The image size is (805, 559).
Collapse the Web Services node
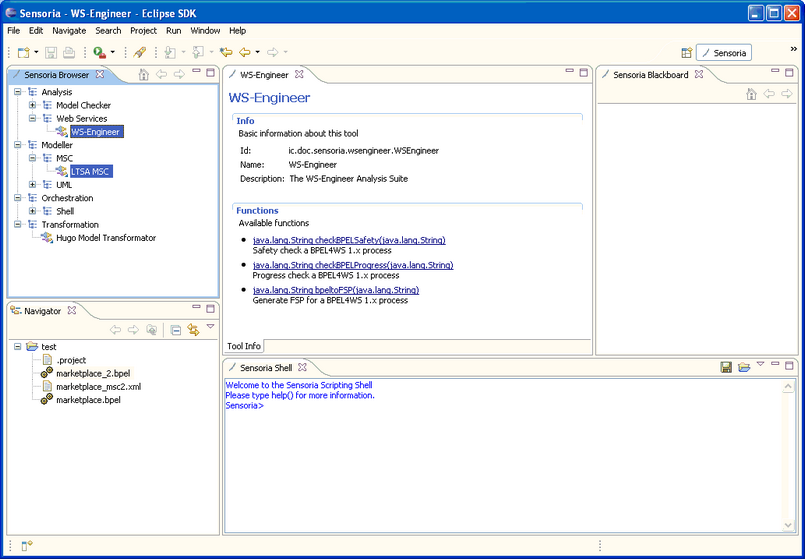[x=32, y=119]
